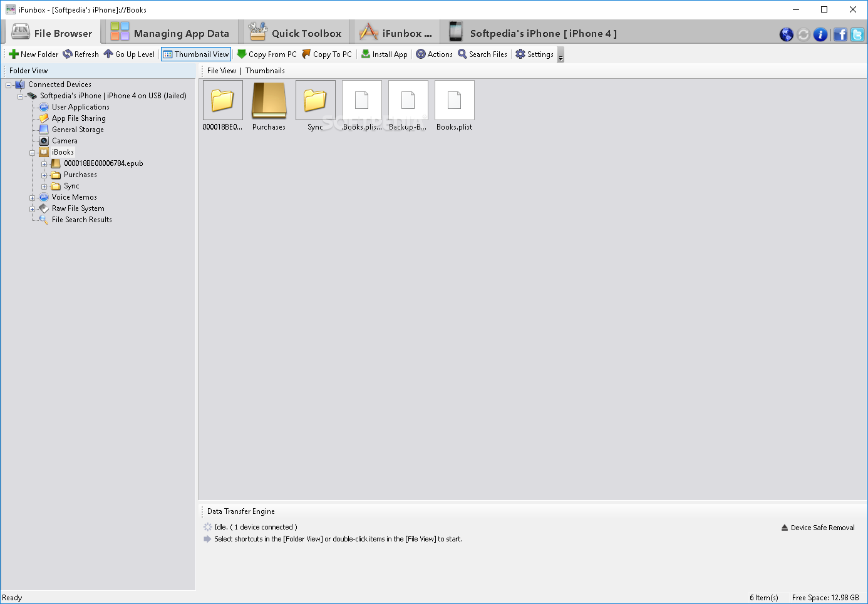Viewport: 868px width, 604px height.
Task: Switch to Managing App Data tab
Action: [x=170, y=33]
